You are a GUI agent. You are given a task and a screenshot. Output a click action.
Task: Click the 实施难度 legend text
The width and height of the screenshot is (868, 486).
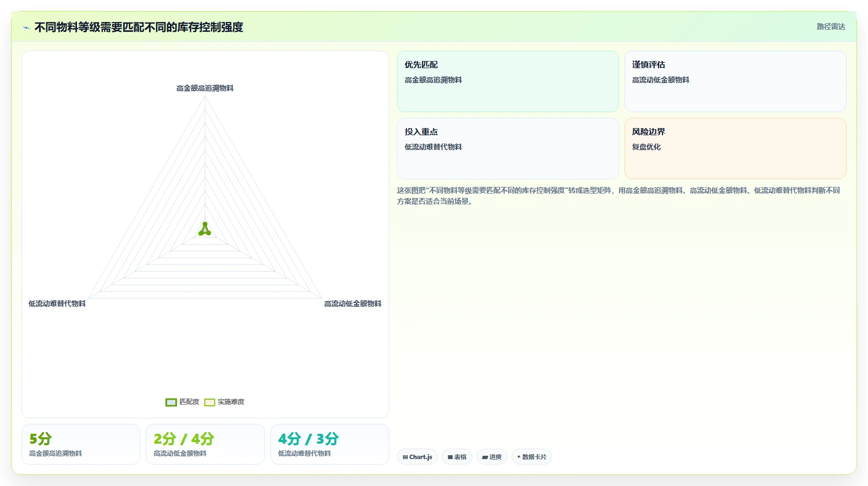231,402
